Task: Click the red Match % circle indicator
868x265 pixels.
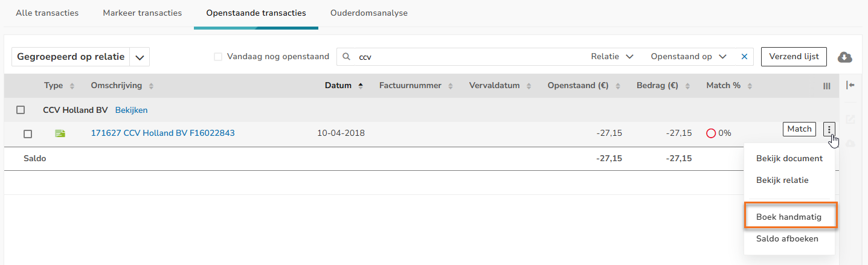Action: click(x=711, y=133)
